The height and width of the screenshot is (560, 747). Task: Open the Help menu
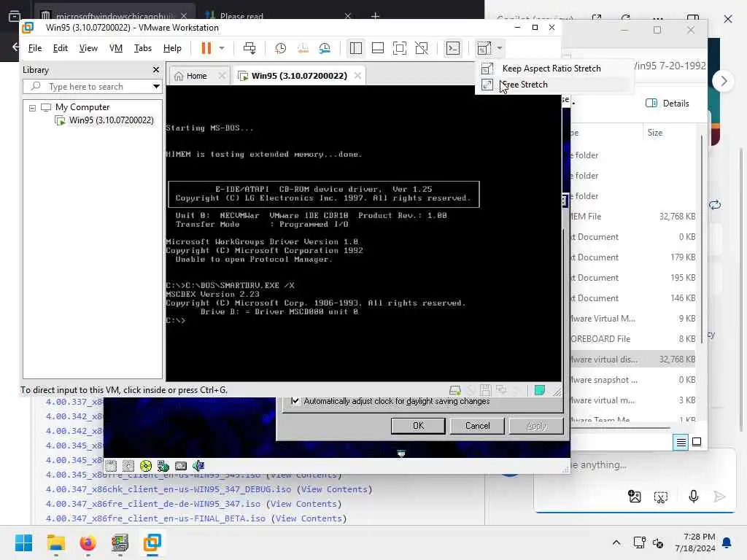click(172, 48)
